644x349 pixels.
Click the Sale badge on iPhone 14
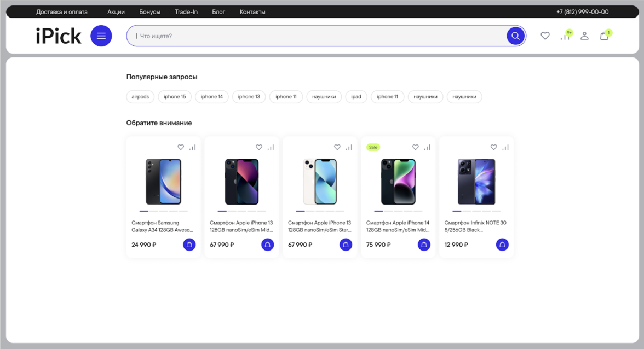[373, 147]
